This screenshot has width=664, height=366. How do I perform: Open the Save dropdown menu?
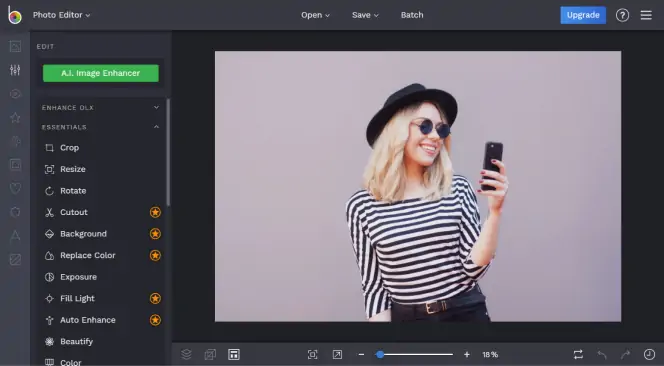point(365,15)
